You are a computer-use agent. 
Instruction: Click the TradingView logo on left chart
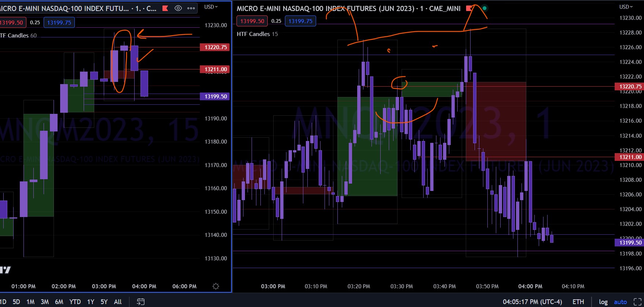tap(5, 270)
